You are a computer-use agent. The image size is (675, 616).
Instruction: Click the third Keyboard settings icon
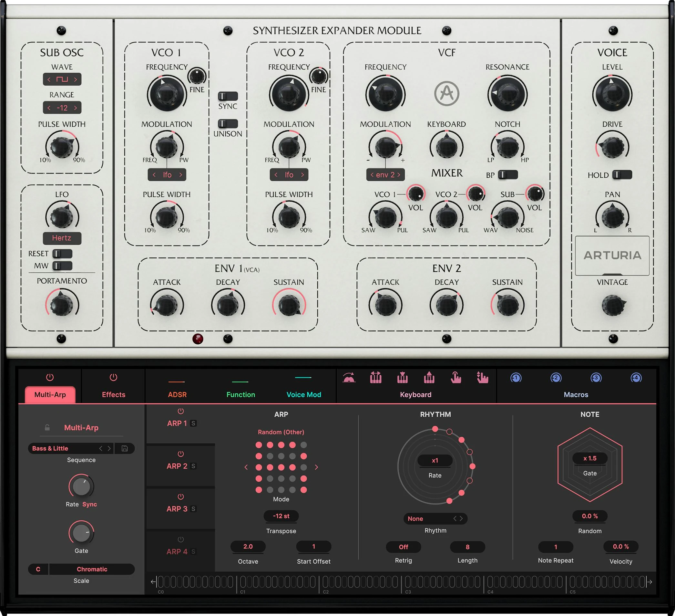point(403,378)
